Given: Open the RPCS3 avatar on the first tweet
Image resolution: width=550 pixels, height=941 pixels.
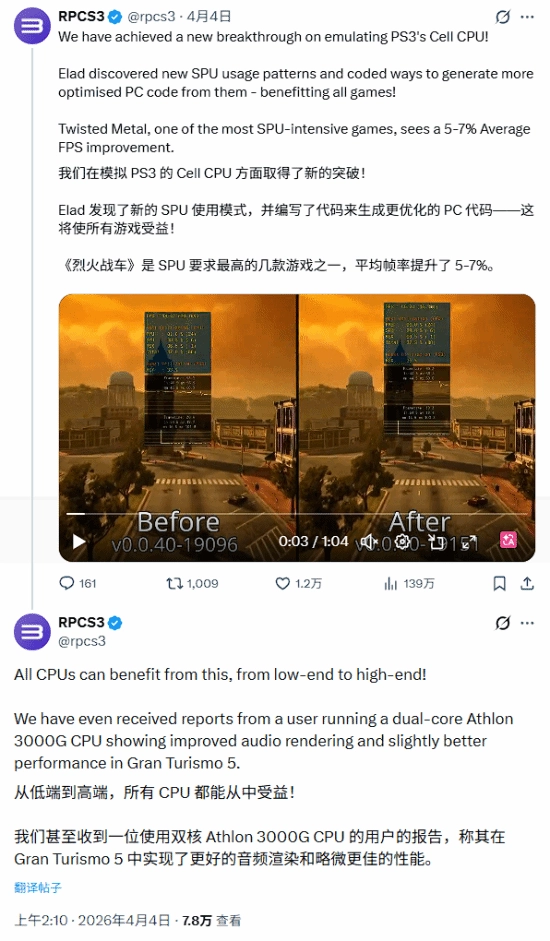Looking at the screenshot, I should [32, 26].
